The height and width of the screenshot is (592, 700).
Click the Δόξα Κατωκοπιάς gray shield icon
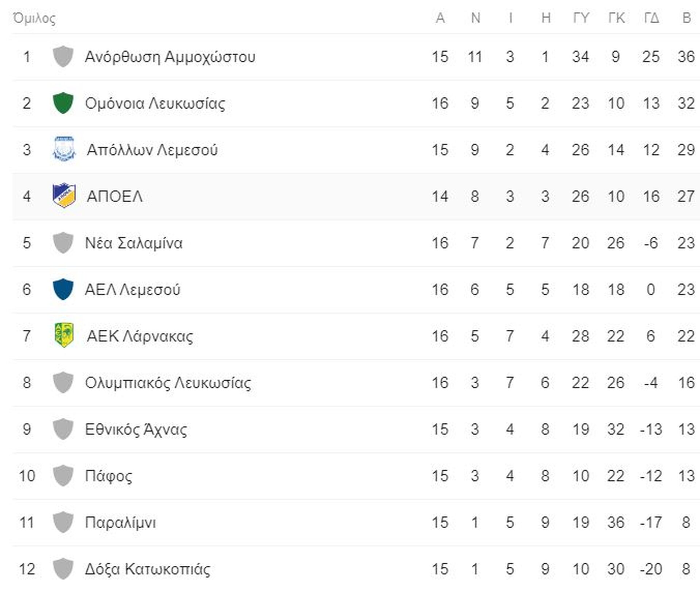63,569
